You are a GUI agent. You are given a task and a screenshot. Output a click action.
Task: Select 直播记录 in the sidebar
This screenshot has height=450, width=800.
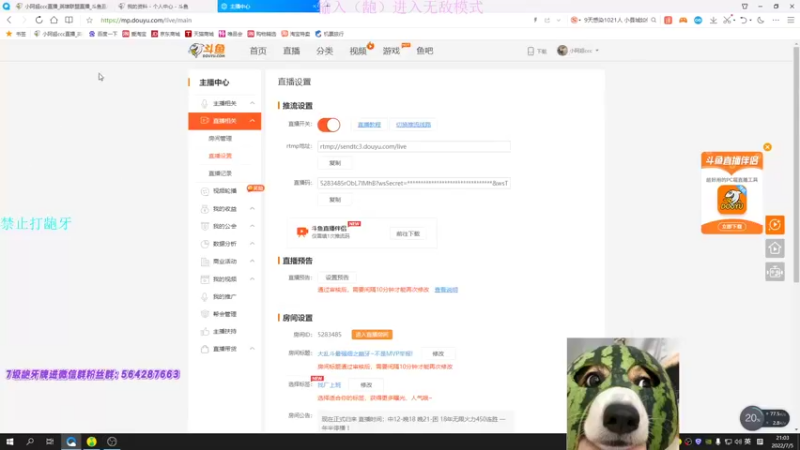[220, 173]
